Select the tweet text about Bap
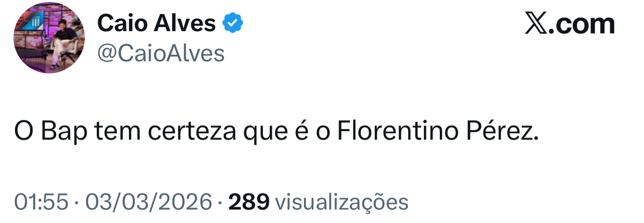This screenshot has height=223, width=644. click(276, 131)
